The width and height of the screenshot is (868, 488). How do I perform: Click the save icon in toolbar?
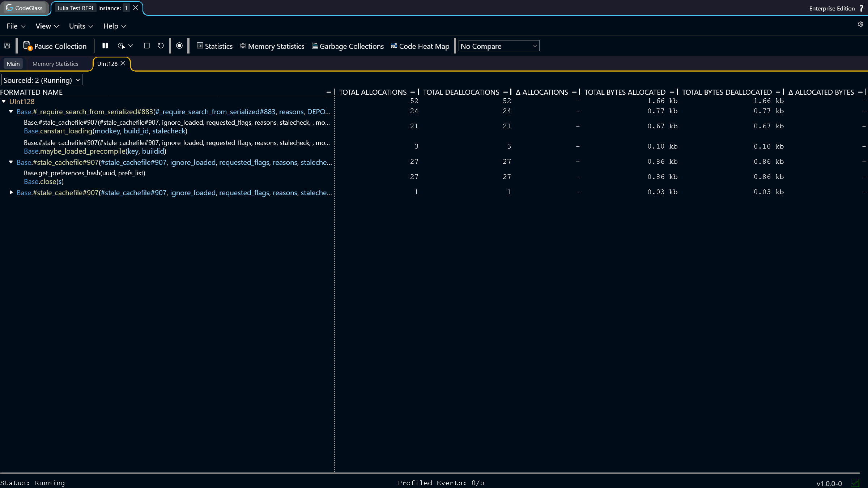(x=7, y=46)
